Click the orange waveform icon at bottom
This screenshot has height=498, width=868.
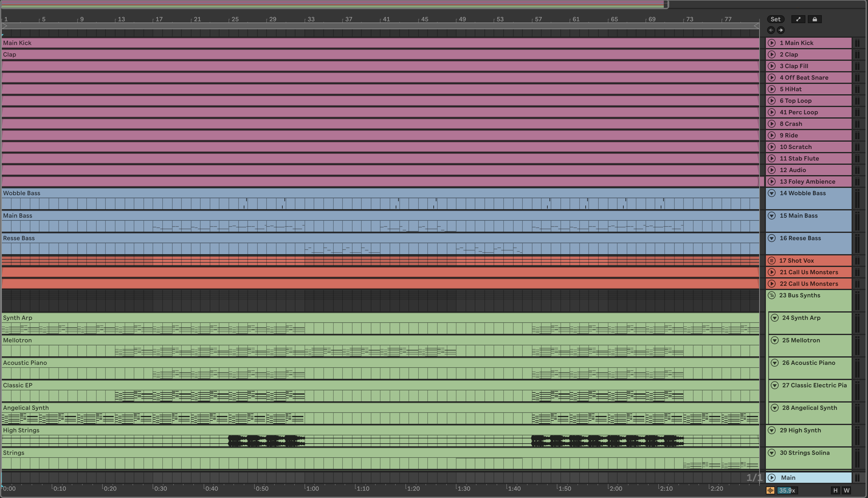pyautogui.click(x=770, y=490)
